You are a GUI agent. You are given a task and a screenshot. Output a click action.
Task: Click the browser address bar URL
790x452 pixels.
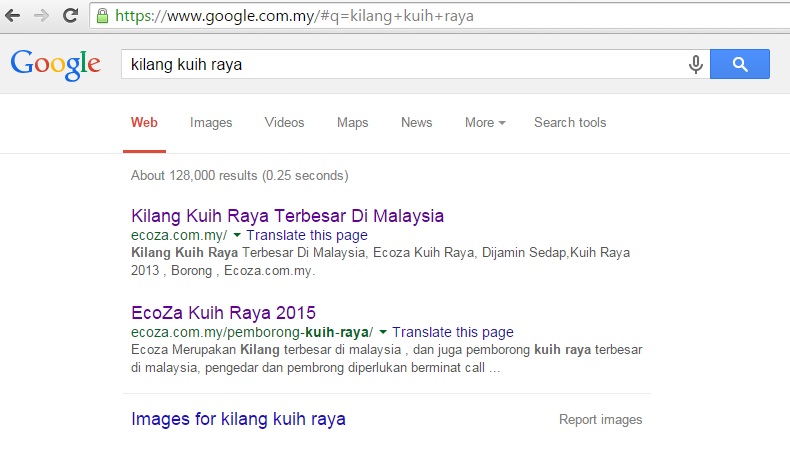[x=294, y=16]
